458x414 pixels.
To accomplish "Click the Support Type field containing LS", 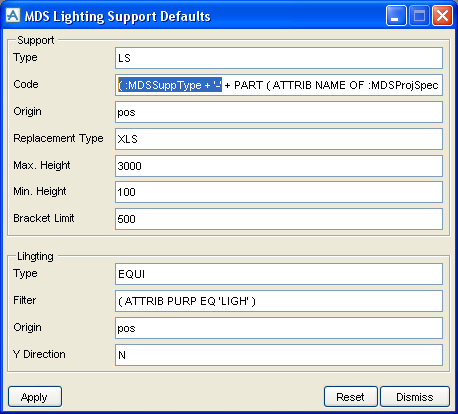I will click(x=279, y=58).
